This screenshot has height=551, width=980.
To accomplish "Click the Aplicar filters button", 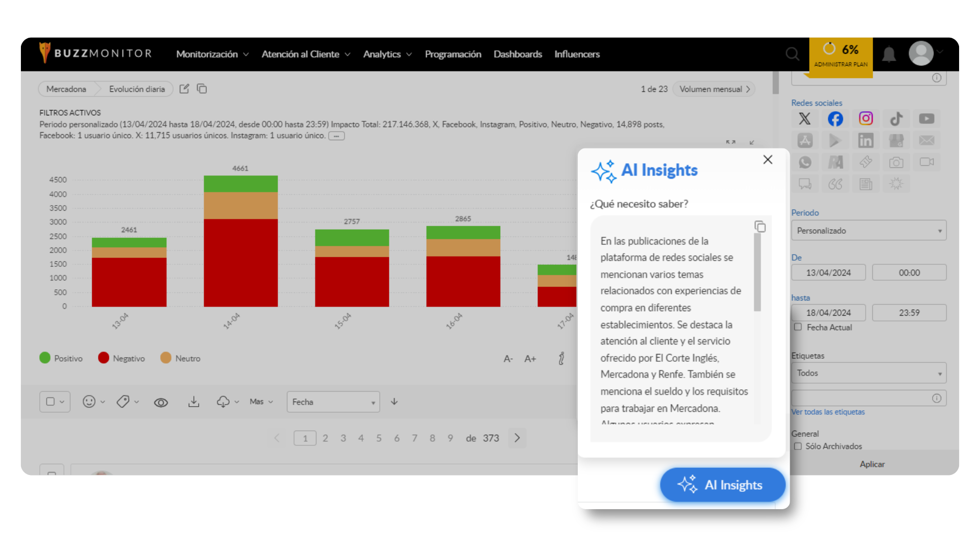I will (x=872, y=464).
